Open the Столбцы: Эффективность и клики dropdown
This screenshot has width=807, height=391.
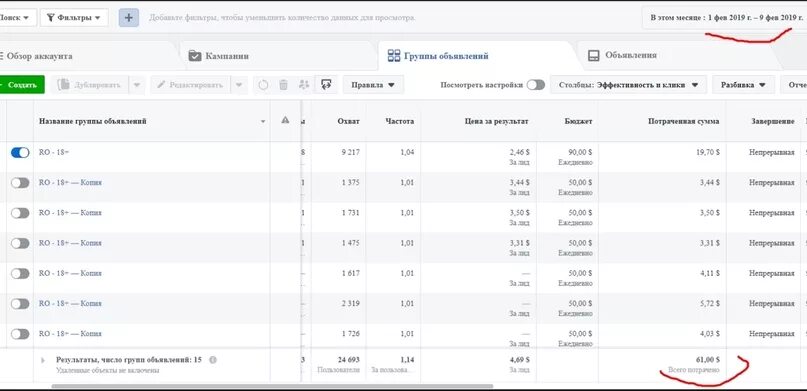pos(628,85)
